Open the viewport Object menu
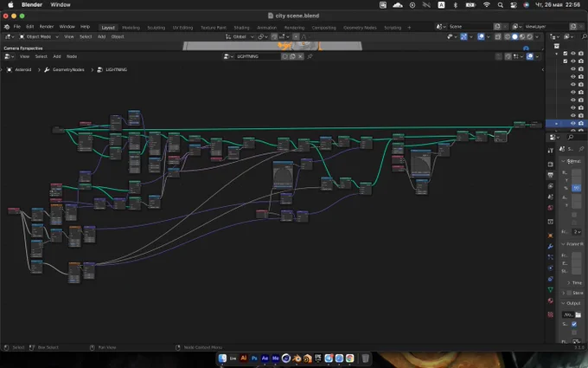Screen dimensions: 588x368 (118, 36)
